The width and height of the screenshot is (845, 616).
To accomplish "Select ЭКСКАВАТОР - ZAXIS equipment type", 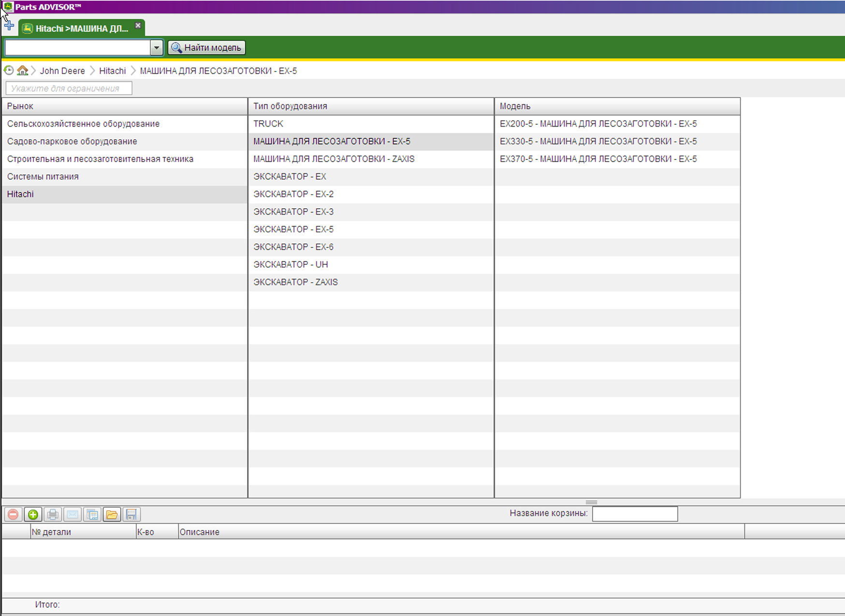I will click(x=295, y=282).
